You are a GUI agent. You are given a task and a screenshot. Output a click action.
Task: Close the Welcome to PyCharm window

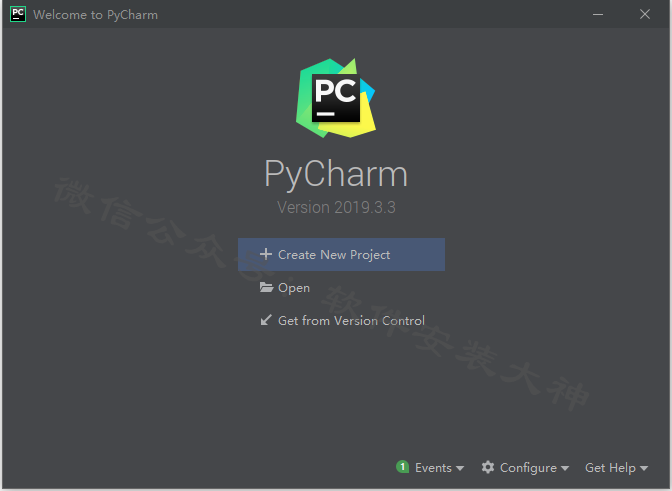(x=645, y=14)
